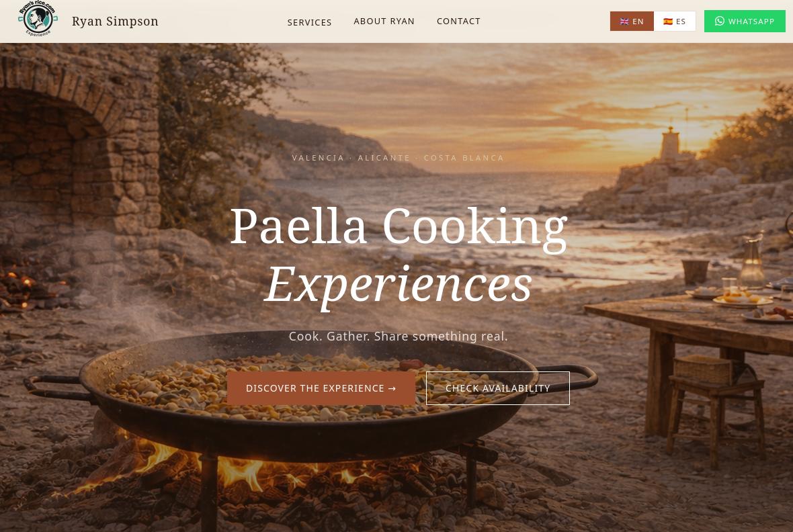Switch language to ES

pyautogui.click(x=675, y=21)
